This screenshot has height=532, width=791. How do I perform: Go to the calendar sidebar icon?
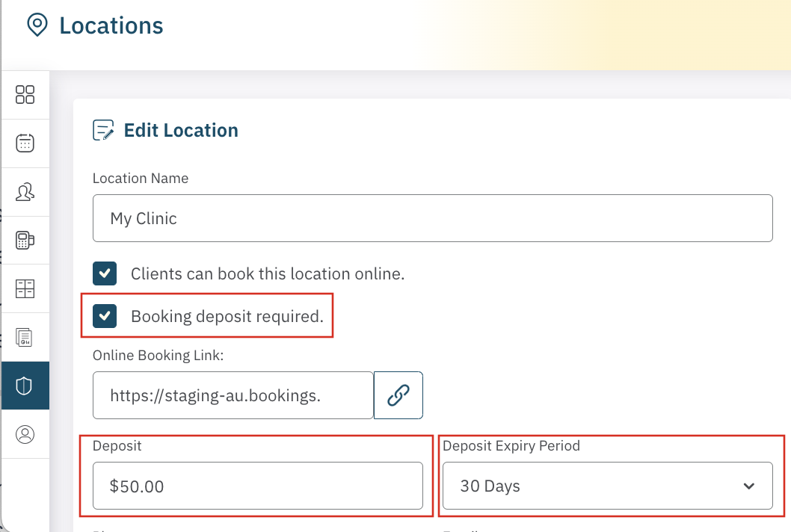point(25,143)
